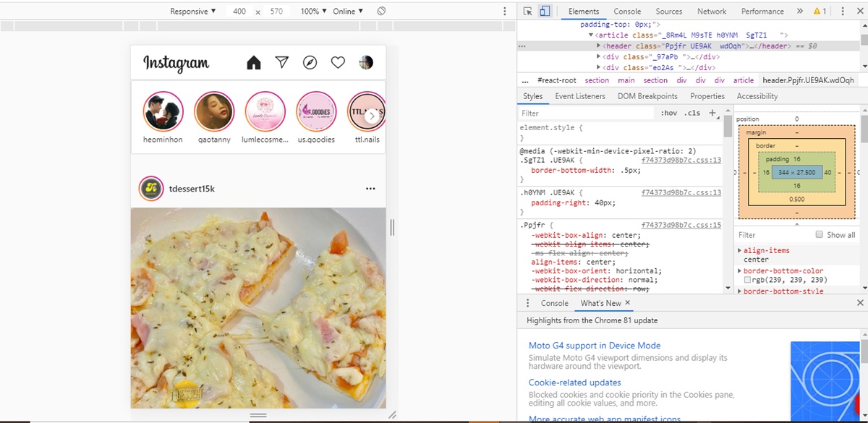
Task: Open the Responsive device dropdown
Action: 192,12
